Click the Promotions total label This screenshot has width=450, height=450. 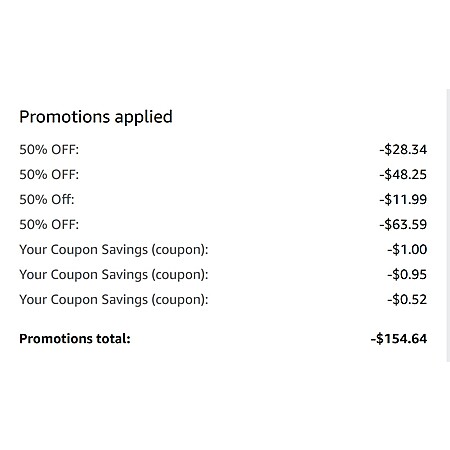[75, 339]
